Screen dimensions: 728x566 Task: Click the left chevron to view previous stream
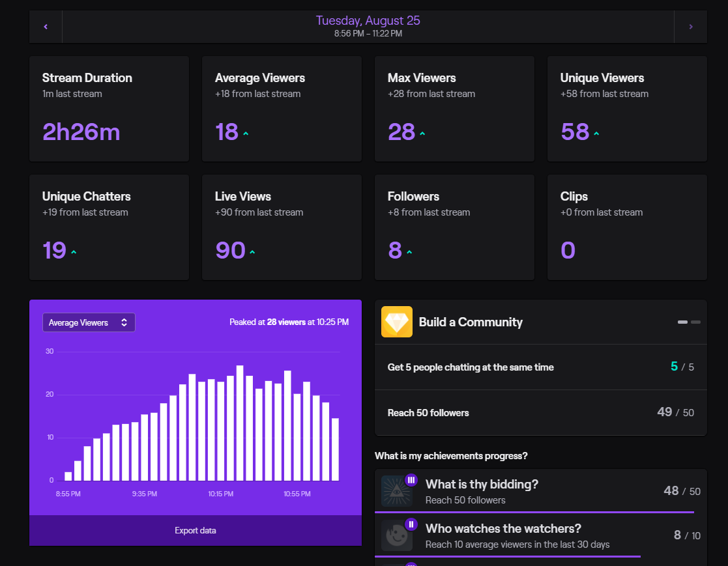pos(45,26)
